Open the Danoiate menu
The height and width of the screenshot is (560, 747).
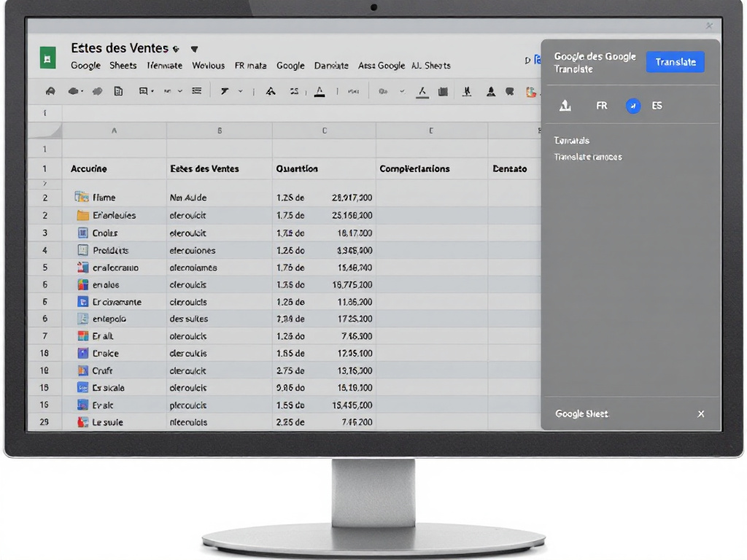331,65
